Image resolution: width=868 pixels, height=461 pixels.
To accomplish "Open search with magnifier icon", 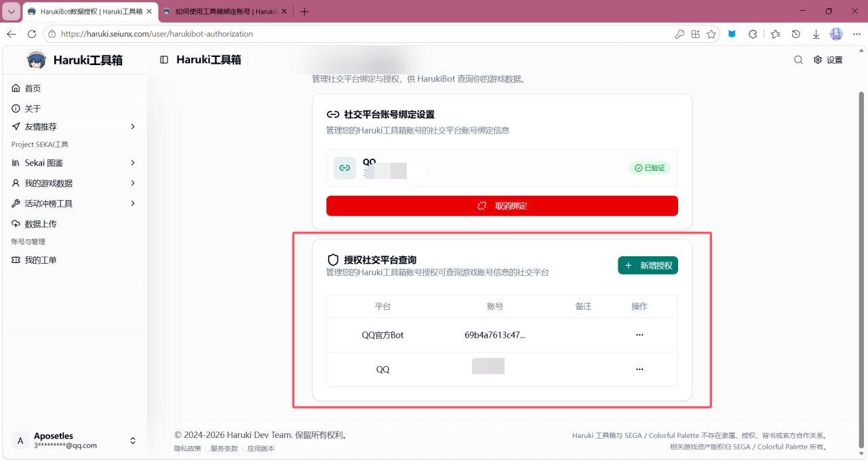I will point(798,60).
